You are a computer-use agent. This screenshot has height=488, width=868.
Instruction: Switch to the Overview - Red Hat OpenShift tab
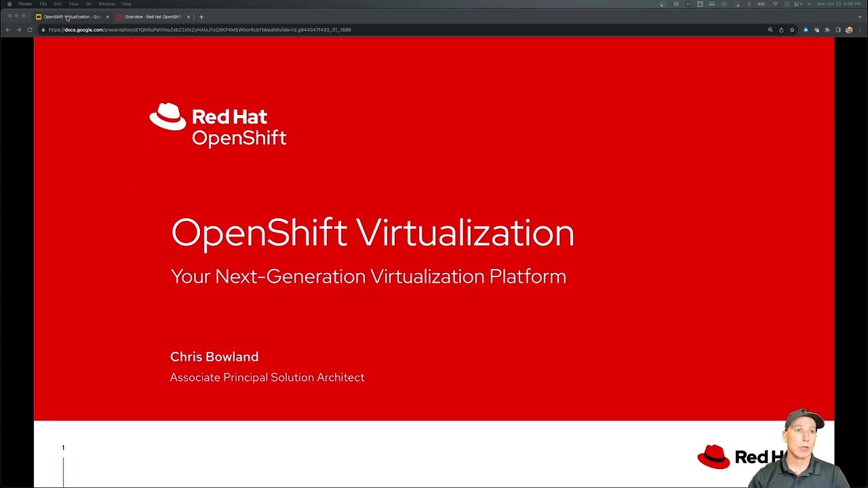tap(153, 17)
